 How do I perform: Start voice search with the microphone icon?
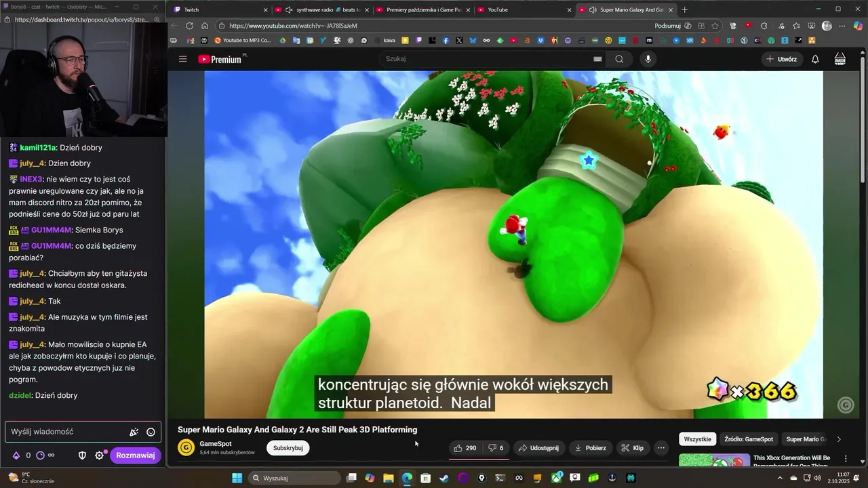pyautogui.click(x=648, y=59)
